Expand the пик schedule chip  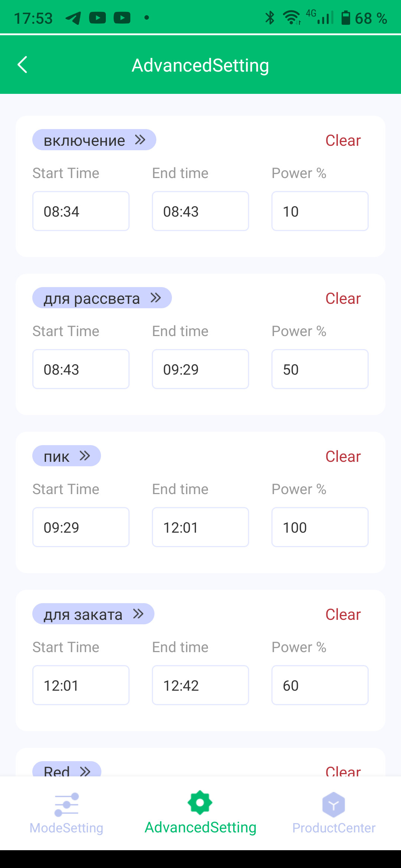pyautogui.click(x=66, y=456)
